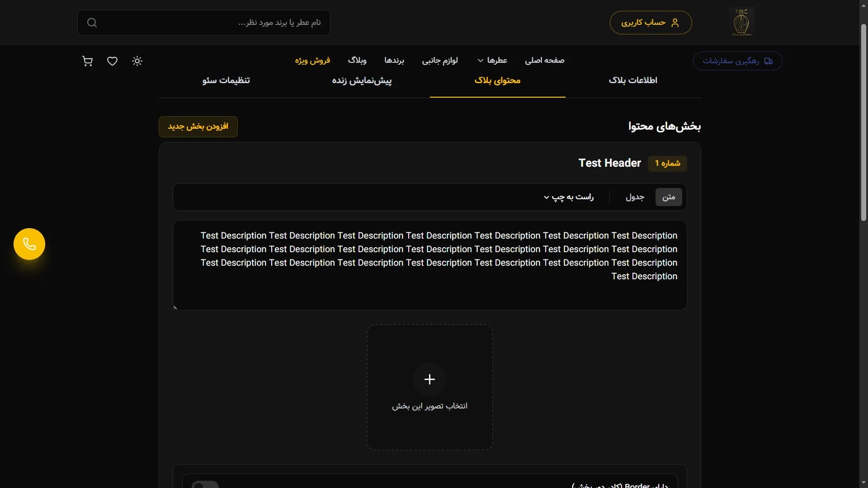Switch to تنظیمات سئو tab
Image resolution: width=868 pixels, height=488 pixels.
[x=226, y=80]
